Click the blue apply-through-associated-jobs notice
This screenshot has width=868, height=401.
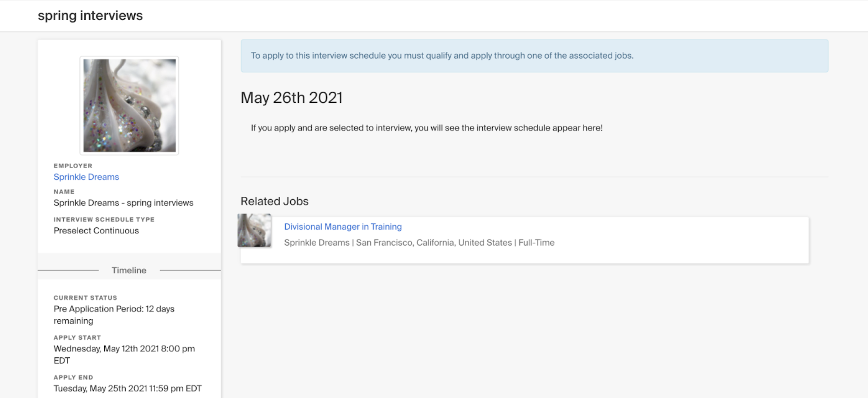(x=534, y=55)
